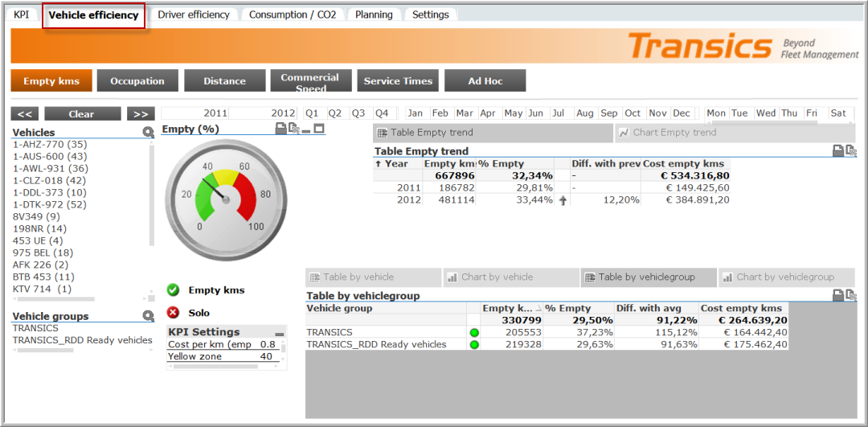The width and height of the screenshot is (868, 427).
Task: Open the Consumption / CO2 tab
Action: [293, 14]
